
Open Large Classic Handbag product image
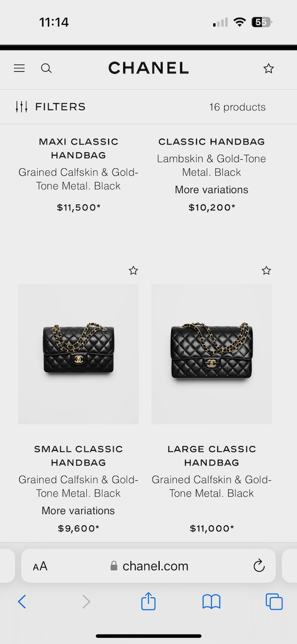pos(212,354)
